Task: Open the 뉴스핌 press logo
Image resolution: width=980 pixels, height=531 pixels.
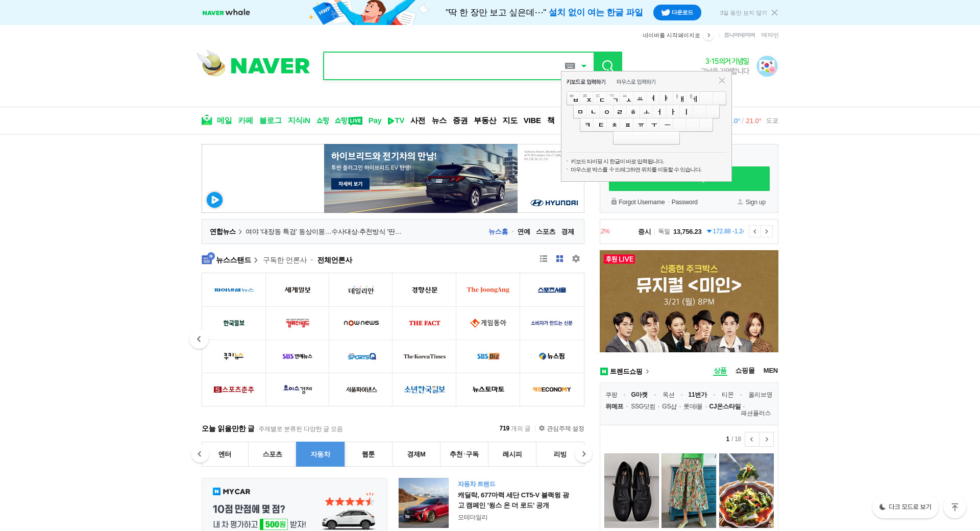Action: pos(552,356)
